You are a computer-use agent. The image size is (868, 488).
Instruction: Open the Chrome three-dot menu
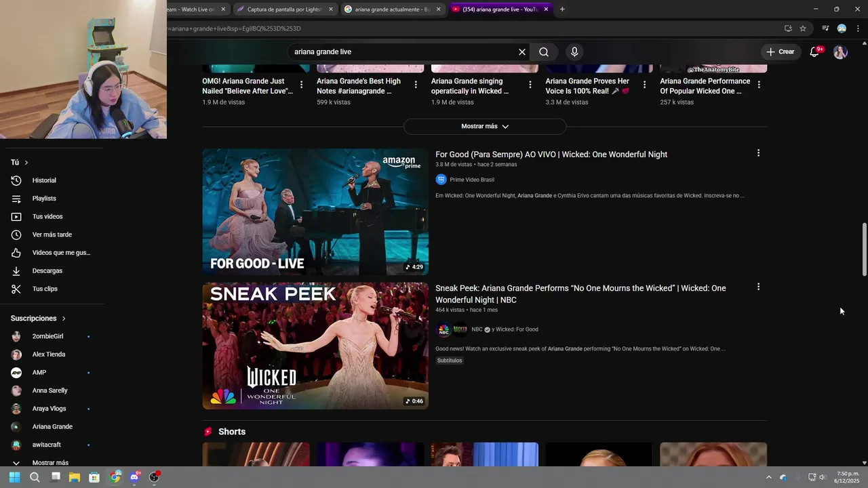pos(858,28)
